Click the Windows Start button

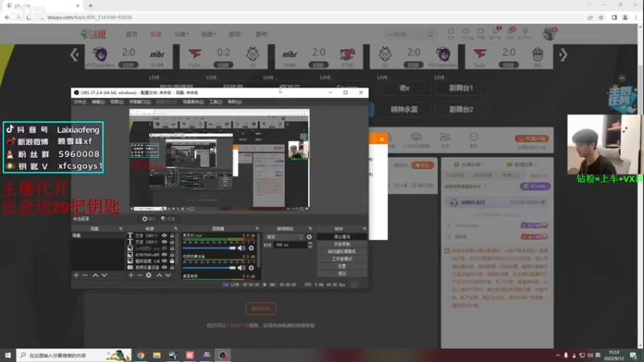tap(8, 355)
